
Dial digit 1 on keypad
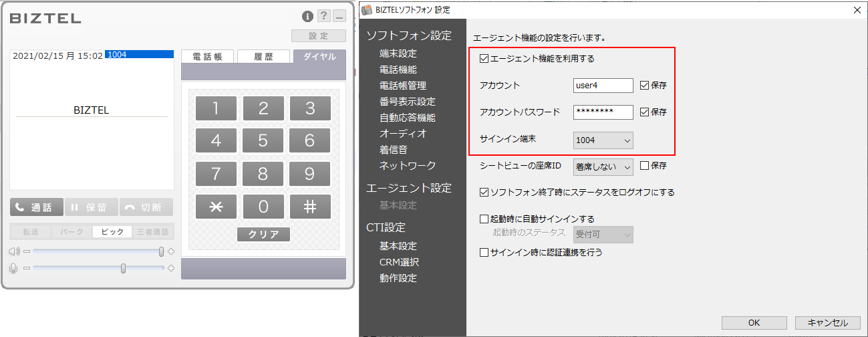coord(216,109)
